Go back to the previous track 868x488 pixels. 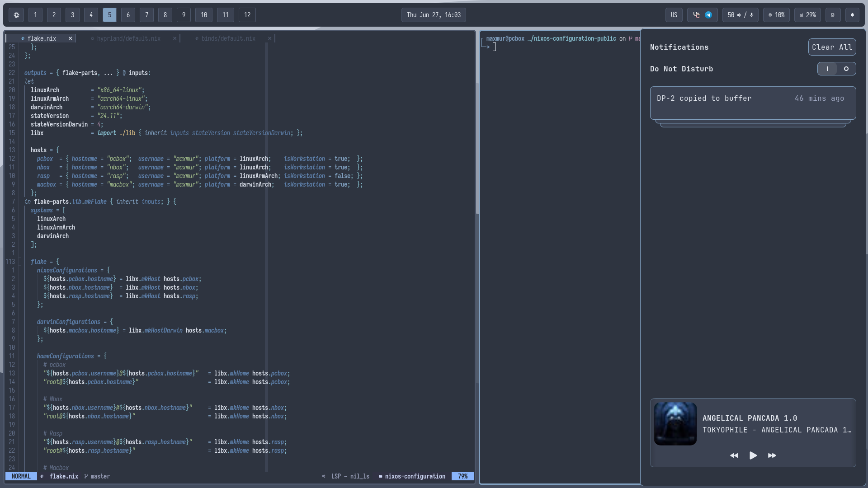[x=734, y=455]
